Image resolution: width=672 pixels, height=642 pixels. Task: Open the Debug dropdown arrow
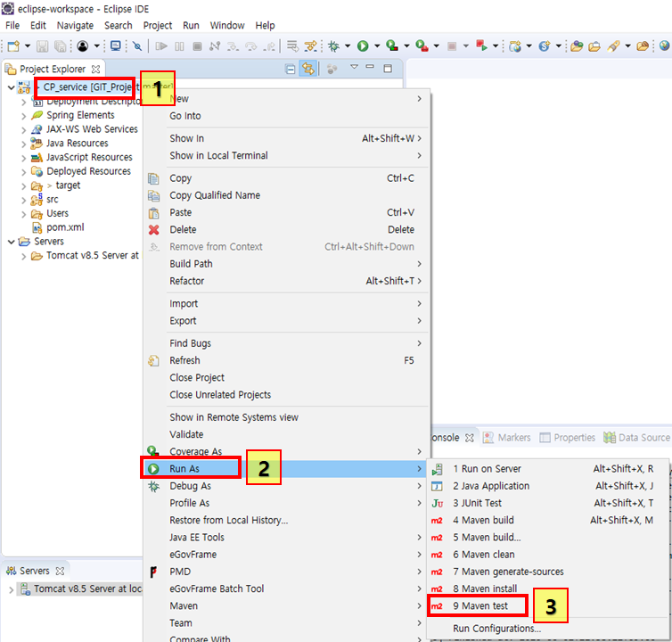click(x=348, y=45)
